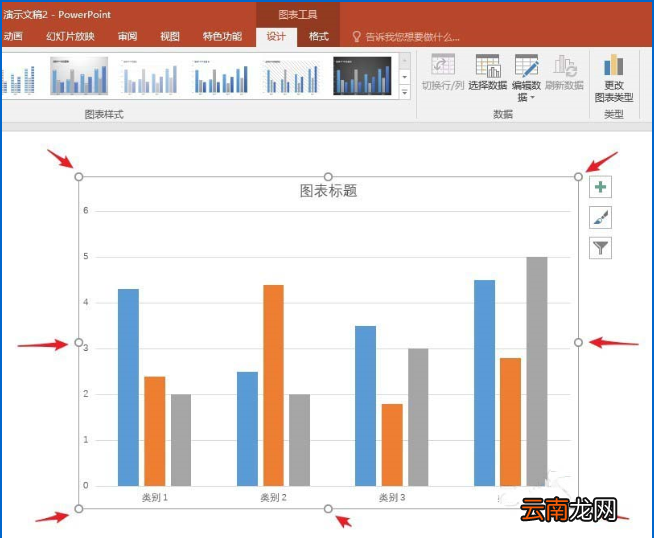Image resolution: width=654 pixels, height=538 pixels.
Task: Open Select Data (选择数据) tool
Action: (488, 65)
